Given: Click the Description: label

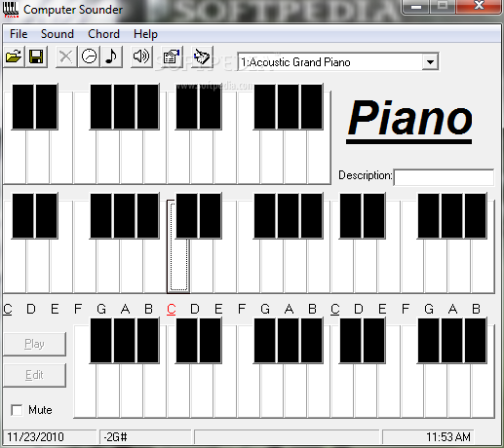Looking at the screenshot, I should click(x=366, y=175).
